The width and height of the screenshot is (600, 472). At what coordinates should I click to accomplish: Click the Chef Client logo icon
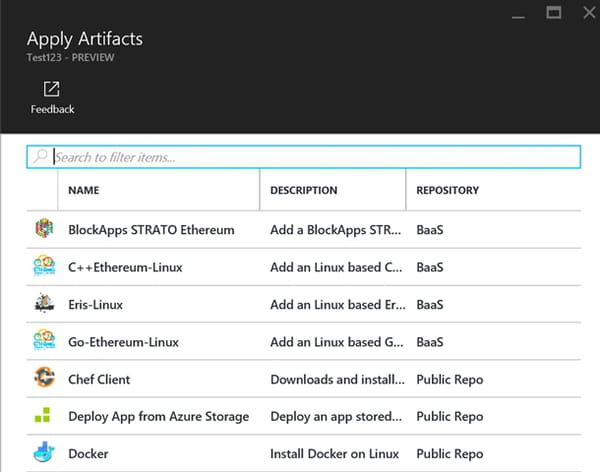pyautogui.click(x=44, y=377)
